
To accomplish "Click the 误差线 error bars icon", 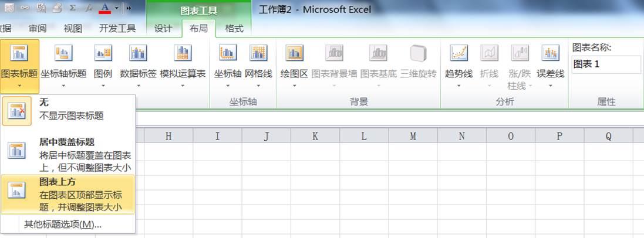I will coord(550,53).
